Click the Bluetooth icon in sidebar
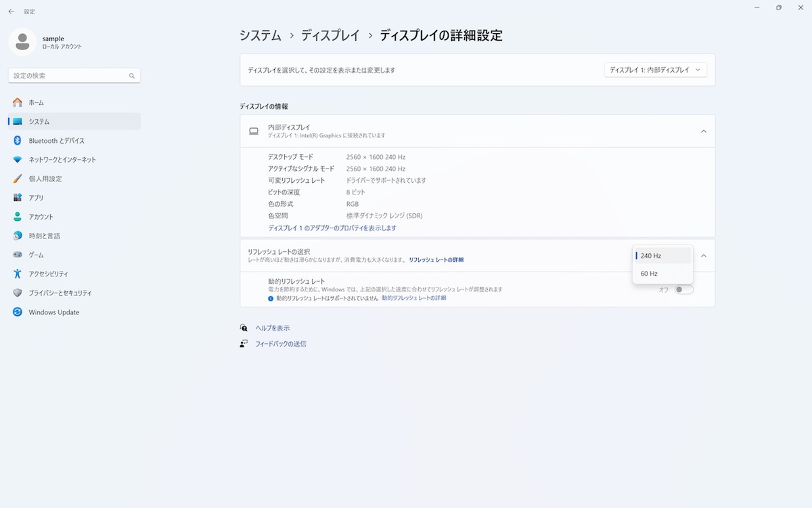Image resolution: width=812 pixels, height=508 pixels. click(x=18, y=140)
